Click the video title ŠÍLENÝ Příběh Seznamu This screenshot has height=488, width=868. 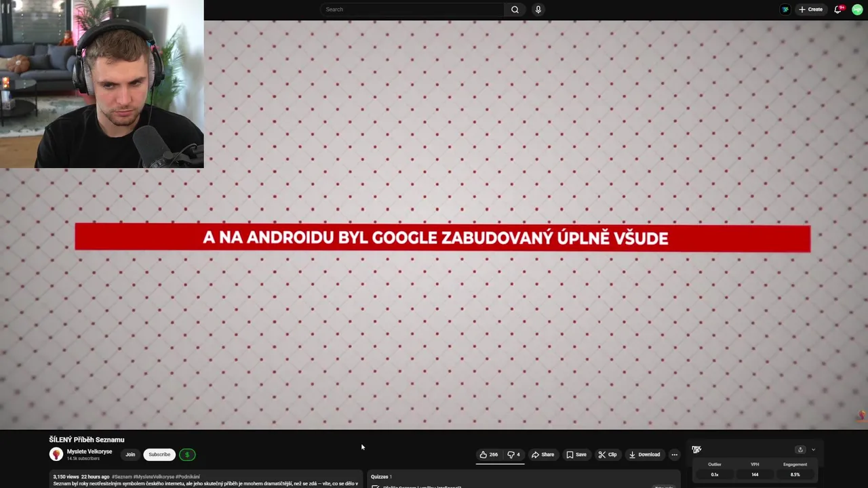[87, 440]
